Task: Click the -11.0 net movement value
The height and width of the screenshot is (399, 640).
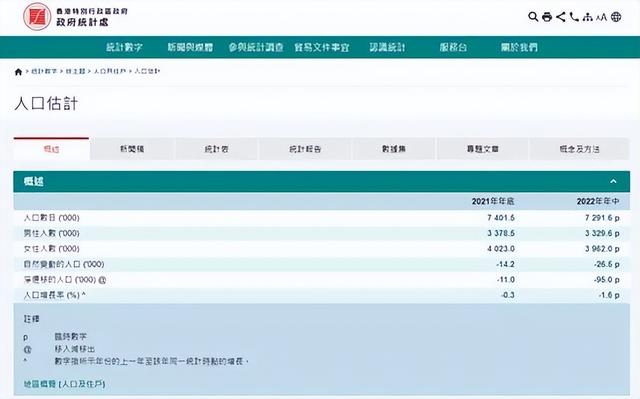Action: [505, 280]
